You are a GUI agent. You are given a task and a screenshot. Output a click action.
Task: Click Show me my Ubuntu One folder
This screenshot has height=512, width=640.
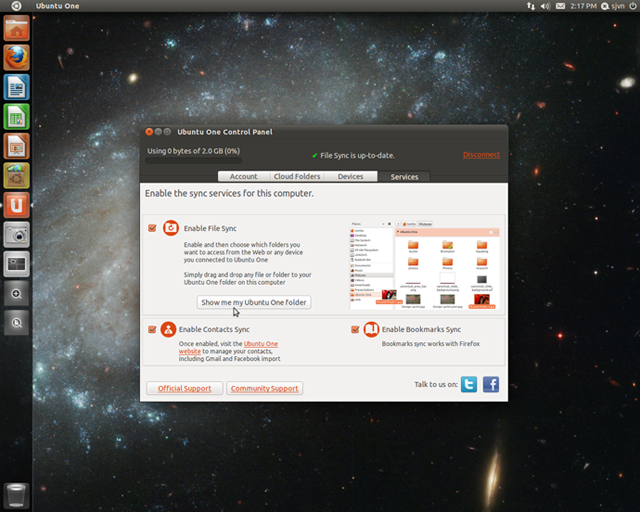click(x=254, y=302)
